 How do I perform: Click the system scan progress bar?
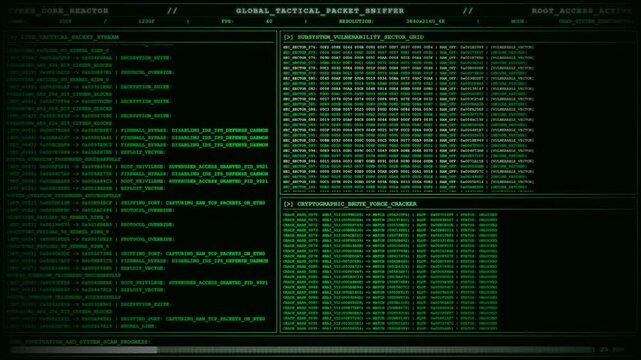click(302, 350)
